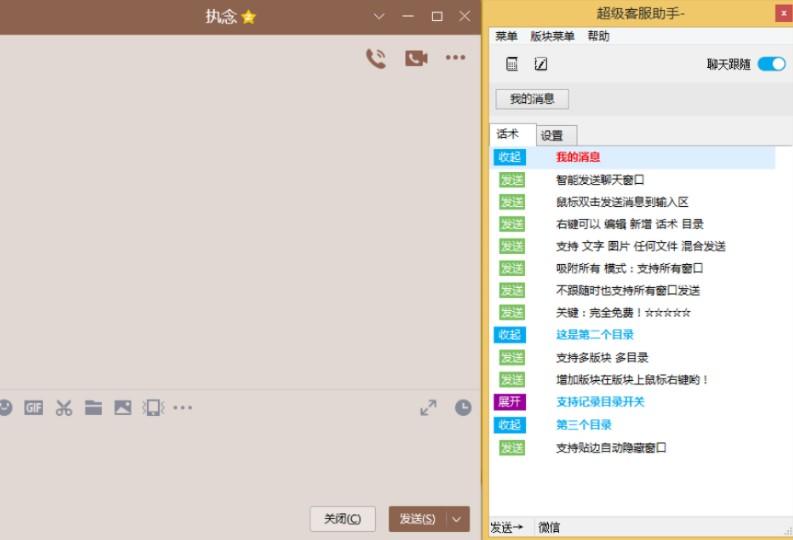
Task: Click the send picture icon
Action: (x=123, y=407)
